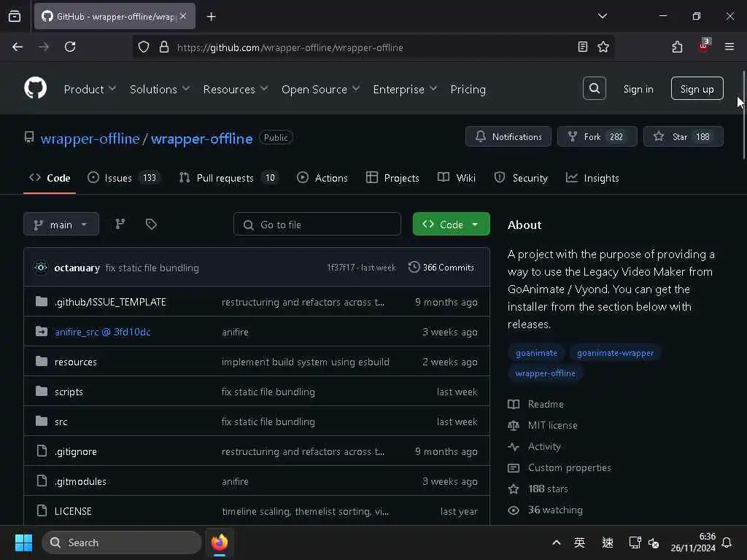Expand the Solutions menu
Screen dimensions: 747x560
(160, 89)
